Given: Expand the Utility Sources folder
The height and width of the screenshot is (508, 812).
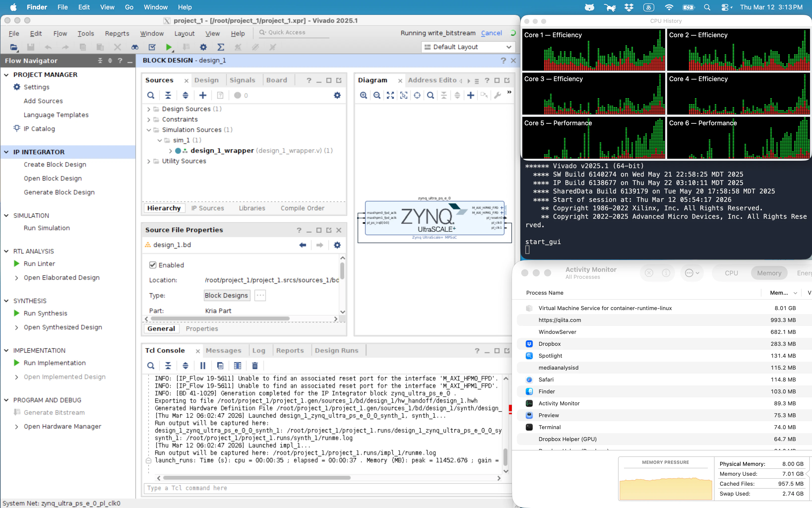Looking at the screenshot, I should [149, 161].
